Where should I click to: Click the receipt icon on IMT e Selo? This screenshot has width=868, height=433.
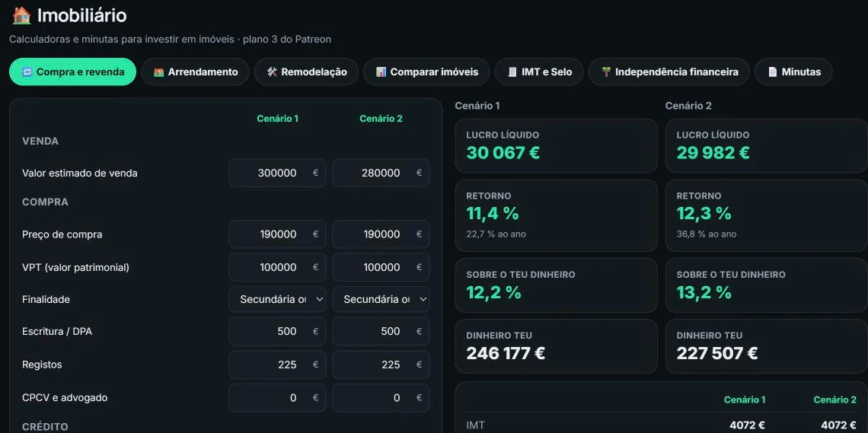(512, 72)
